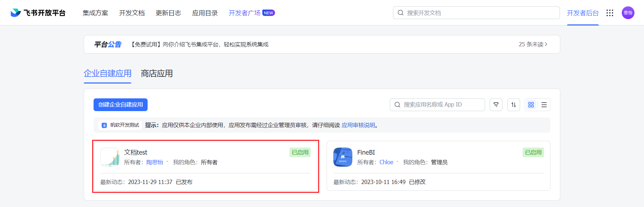Screen dimensions: 644x207
Task: Click 2023-11-29 11:37 已发布 status
Action: pos(160,182)
